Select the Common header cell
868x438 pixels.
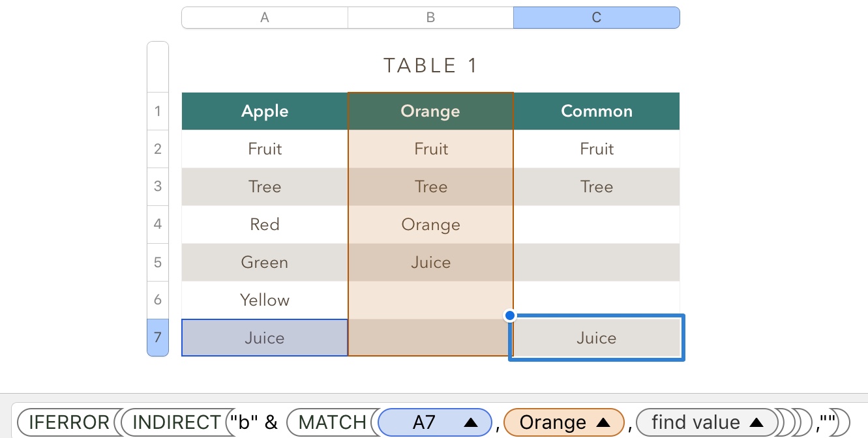point(596,111)
